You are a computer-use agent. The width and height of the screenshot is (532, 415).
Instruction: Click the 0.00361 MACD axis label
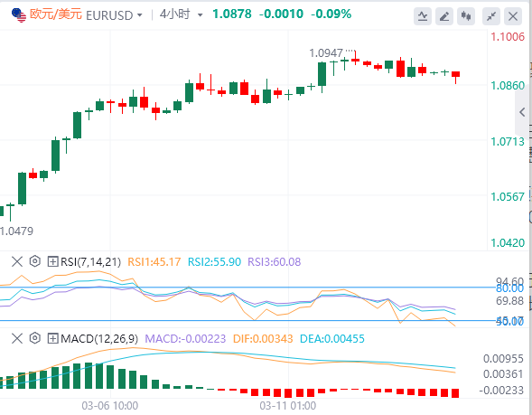point(503,374)
